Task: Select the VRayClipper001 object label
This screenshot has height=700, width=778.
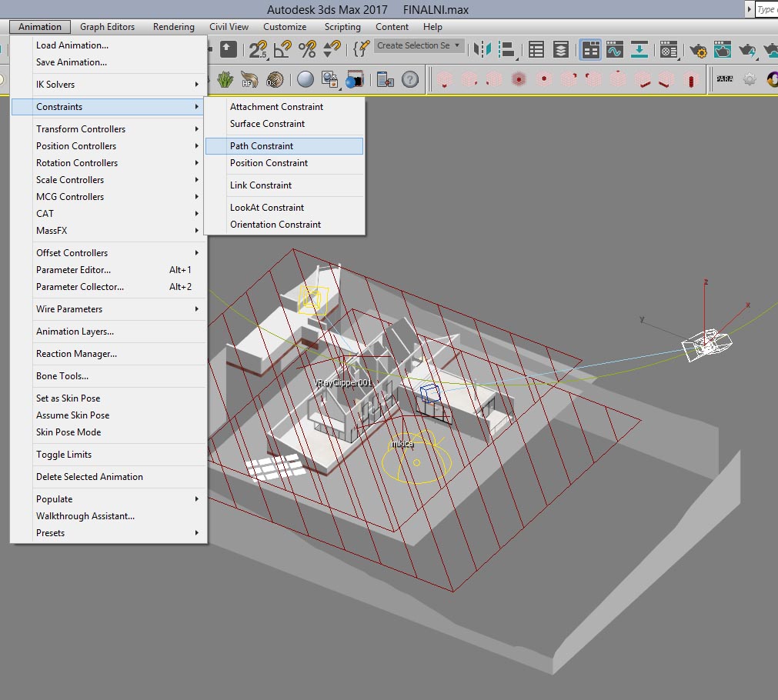Action: click(343, 382)
